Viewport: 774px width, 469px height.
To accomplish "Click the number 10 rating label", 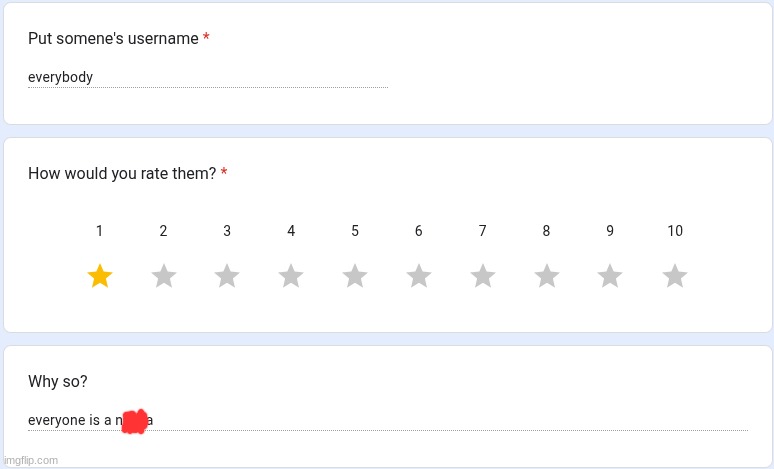I will click(675, 231).
